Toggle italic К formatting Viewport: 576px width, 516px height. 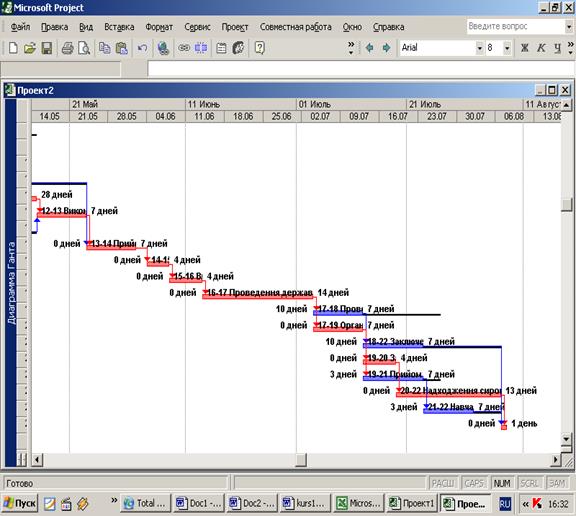pos(541,48)
